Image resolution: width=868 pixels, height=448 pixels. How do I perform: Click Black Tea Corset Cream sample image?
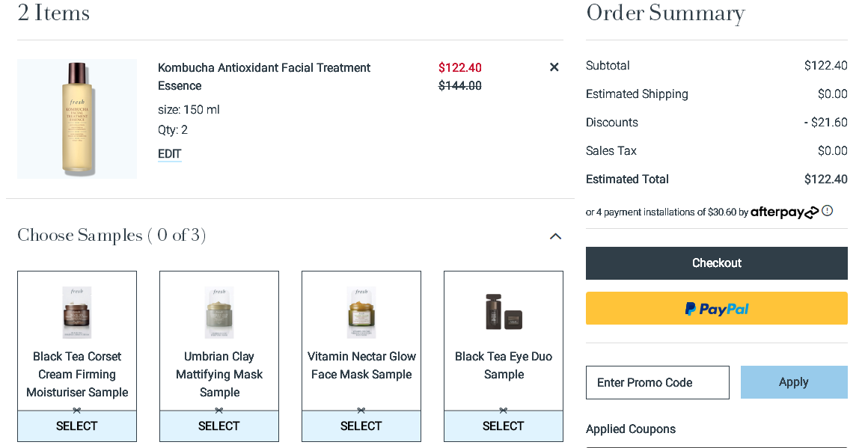point(77,312)
